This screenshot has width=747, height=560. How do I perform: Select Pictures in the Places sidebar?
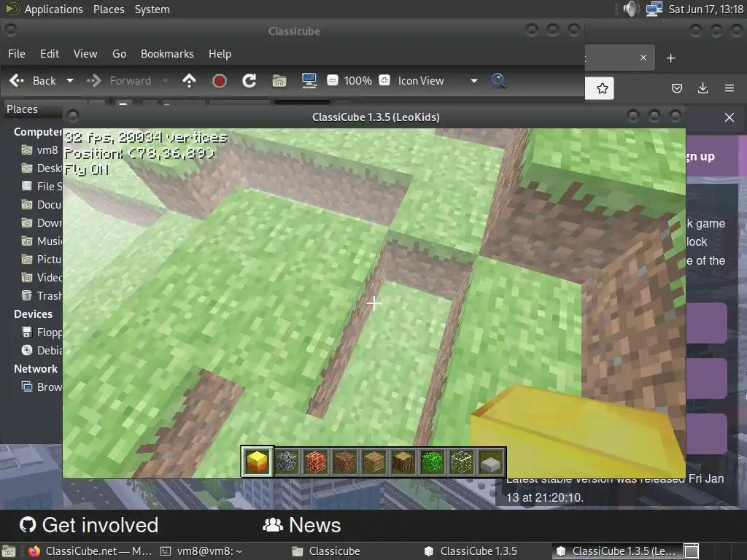(x=41, y=259)
